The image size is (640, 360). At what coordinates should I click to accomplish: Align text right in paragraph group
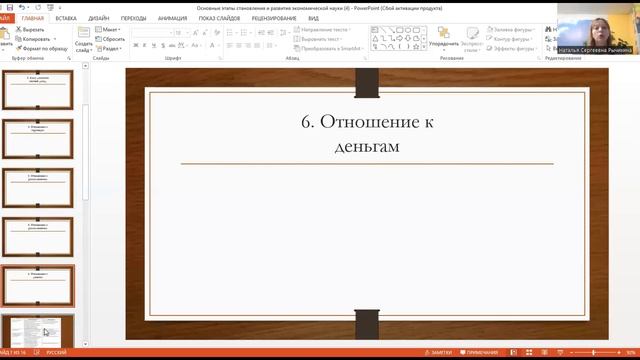point(248,45)
